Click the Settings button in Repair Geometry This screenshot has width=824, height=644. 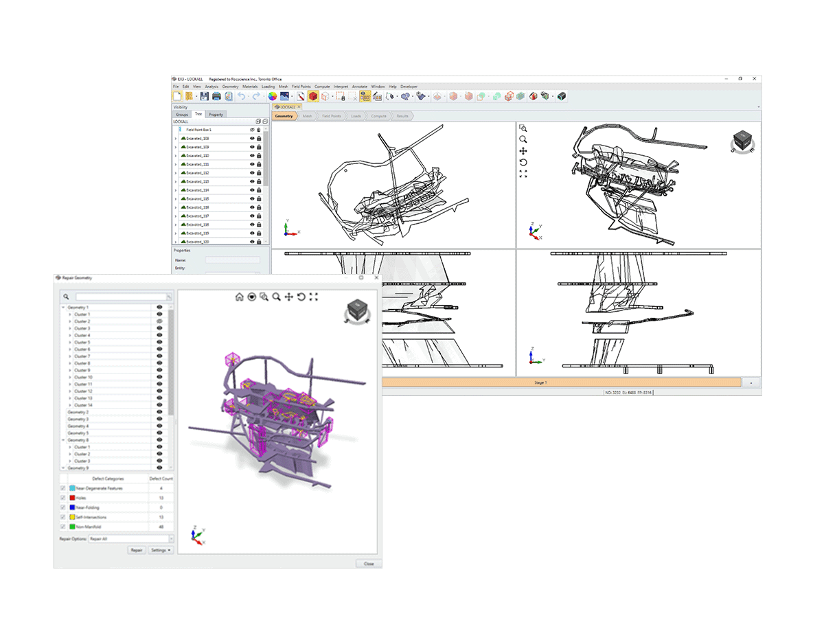click(160, 550)
